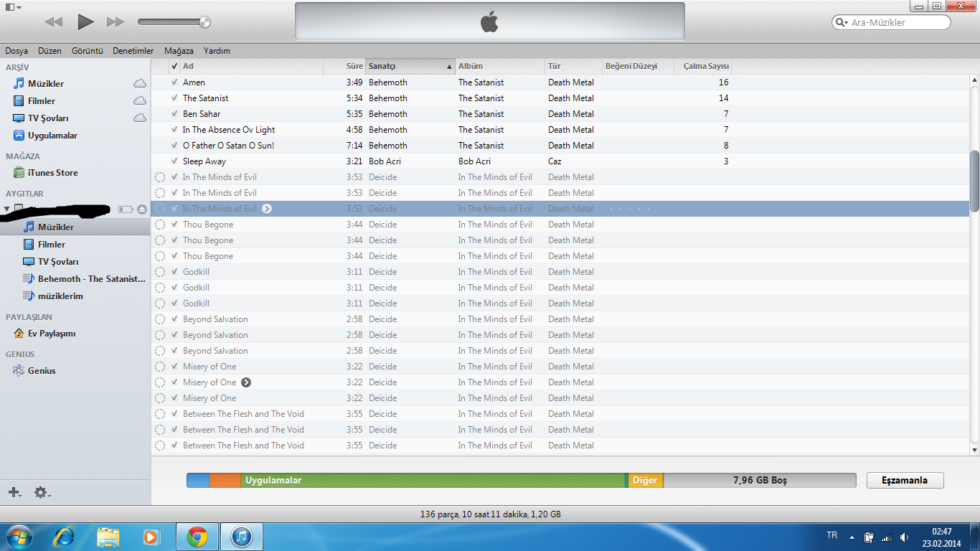Toggle checkbox of first Godkill row
Viewport: 980px width, 551px height.
pyautogui.click(x=174, y=272)
